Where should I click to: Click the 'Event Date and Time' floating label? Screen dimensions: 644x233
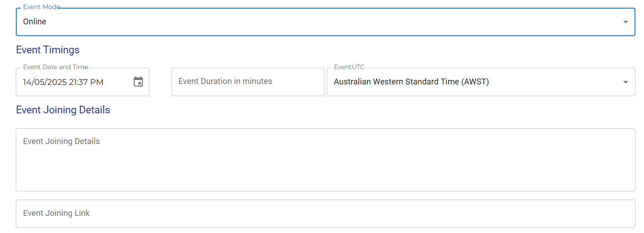[55, 67]
